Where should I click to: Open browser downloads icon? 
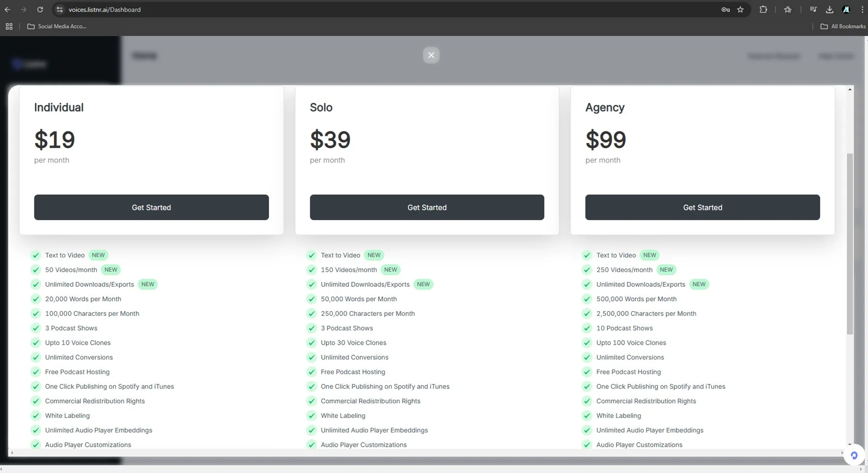(829, 9)
